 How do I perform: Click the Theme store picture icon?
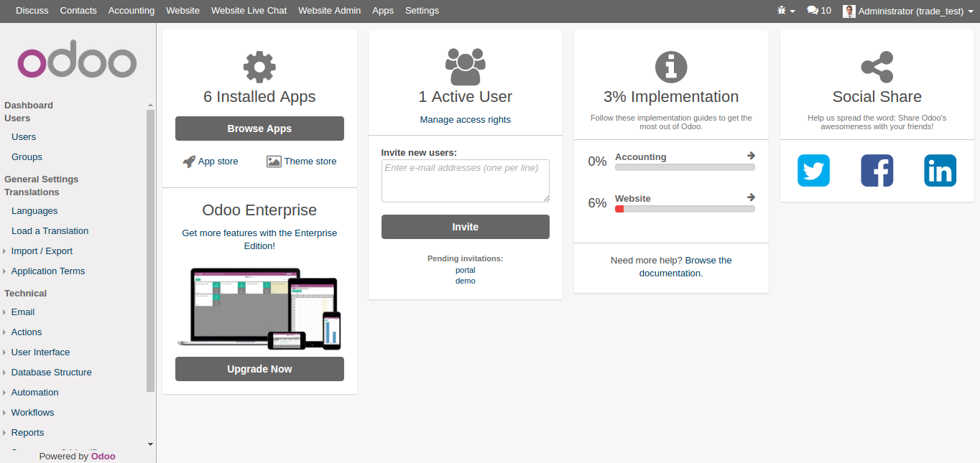point(274,162)
